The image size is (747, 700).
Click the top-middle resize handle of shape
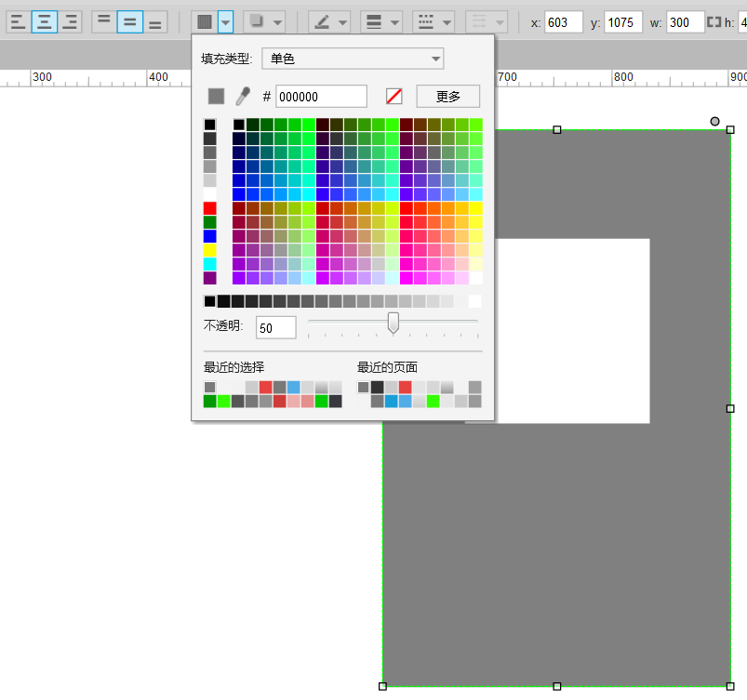click(557, 129)
